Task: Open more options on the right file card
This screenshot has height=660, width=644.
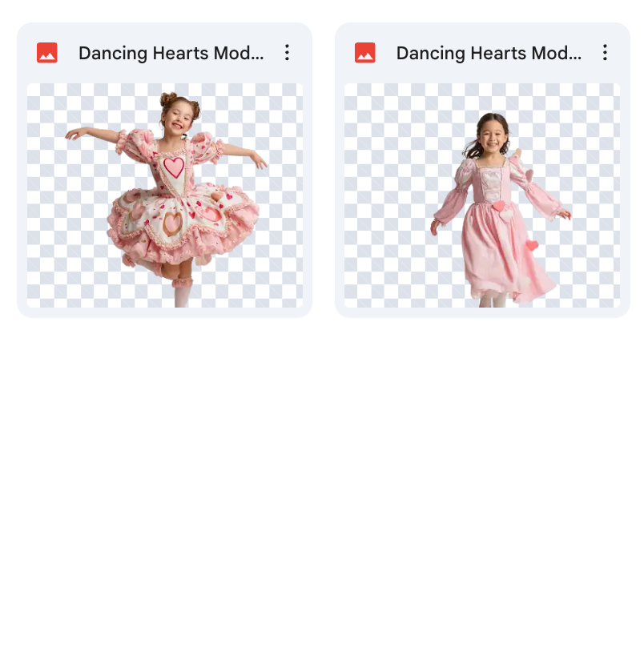Action: (605, 53)
